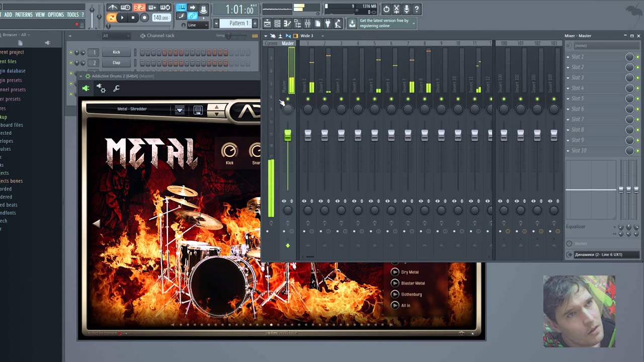Toggle the metronome icon
The image size is (644, 362).
click(x=113, y=8)
